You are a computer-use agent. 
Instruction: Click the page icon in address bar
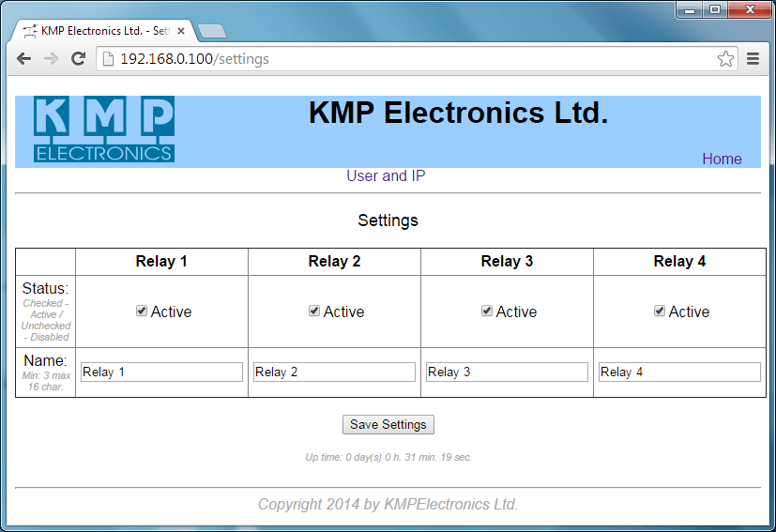(x=108, y=59)
